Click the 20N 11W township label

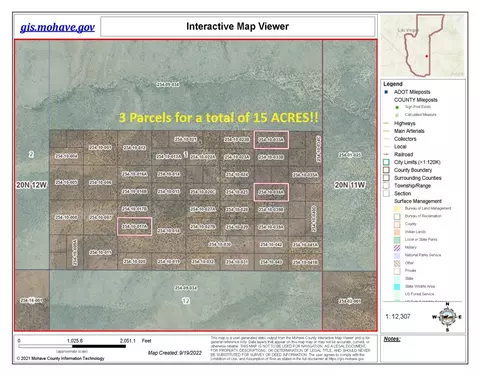point(350,185)
